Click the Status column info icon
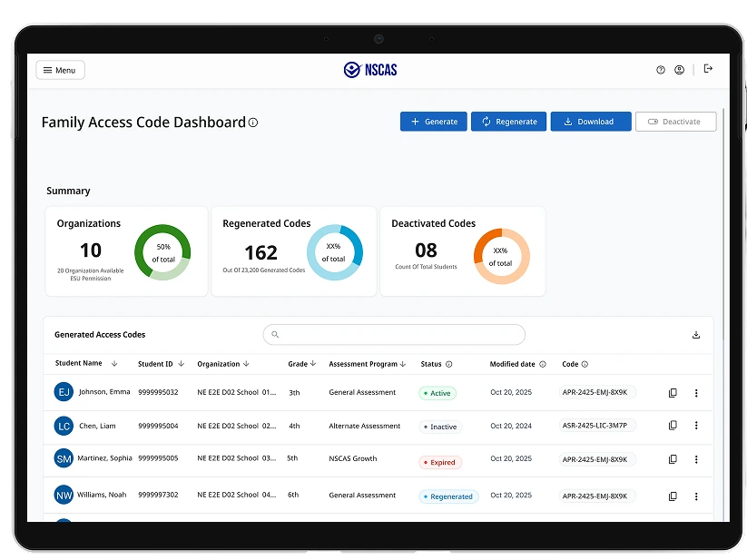 point(448,364)
